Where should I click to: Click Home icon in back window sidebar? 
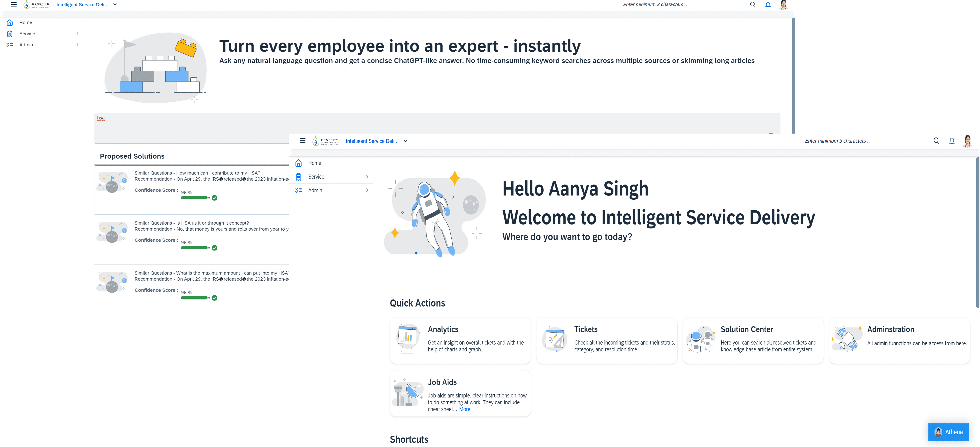[10, 22]
